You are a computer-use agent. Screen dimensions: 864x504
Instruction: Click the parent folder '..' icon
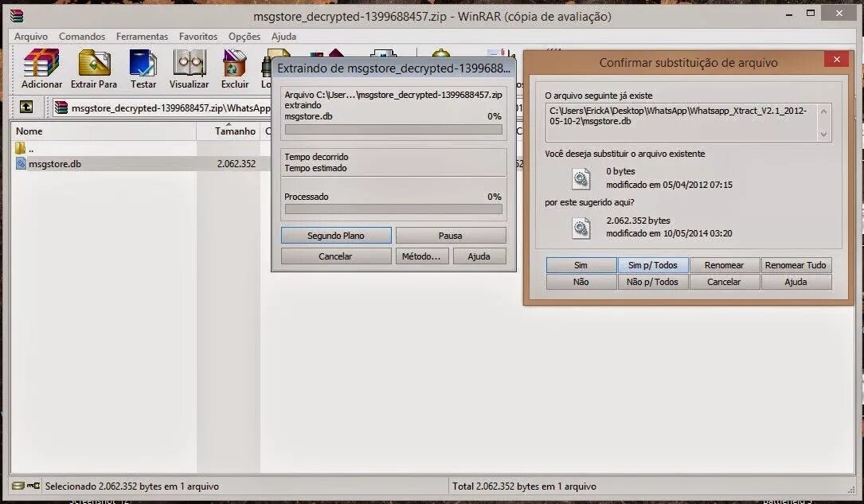pyautogui.click(x=21, y=148)
